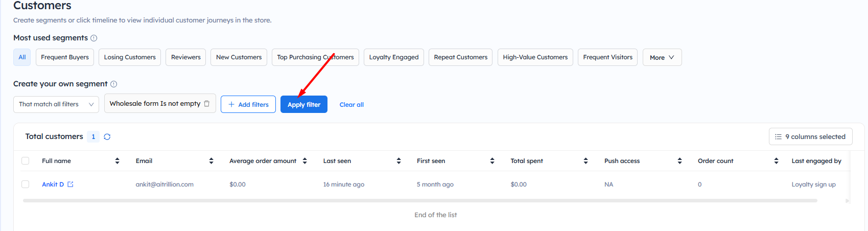Viewport: 868px width, 231px height.
Task: Switch to the Loyalty Engaged segment
Action: (x=393, y=57)
